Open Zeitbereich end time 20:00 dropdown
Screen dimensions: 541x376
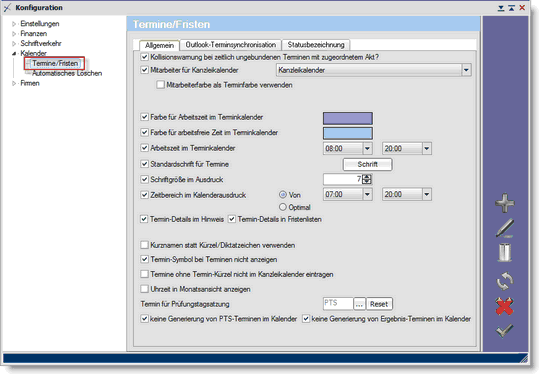(426, 195)
